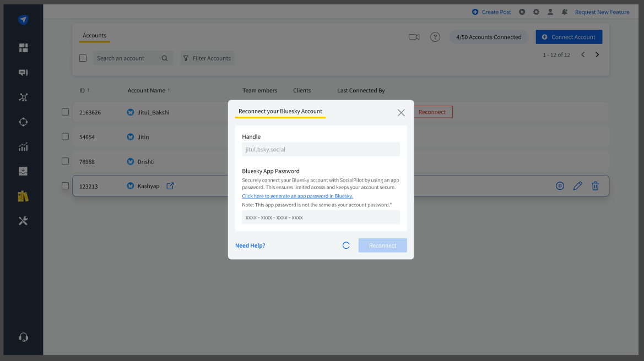The height and width of the screenshot is (361, 644).
Task: Select the checkbox for Drishti account
Action: coord(65,161)
